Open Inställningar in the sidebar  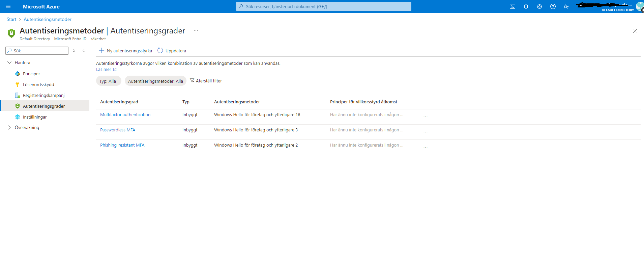click(x=35, y=117)
